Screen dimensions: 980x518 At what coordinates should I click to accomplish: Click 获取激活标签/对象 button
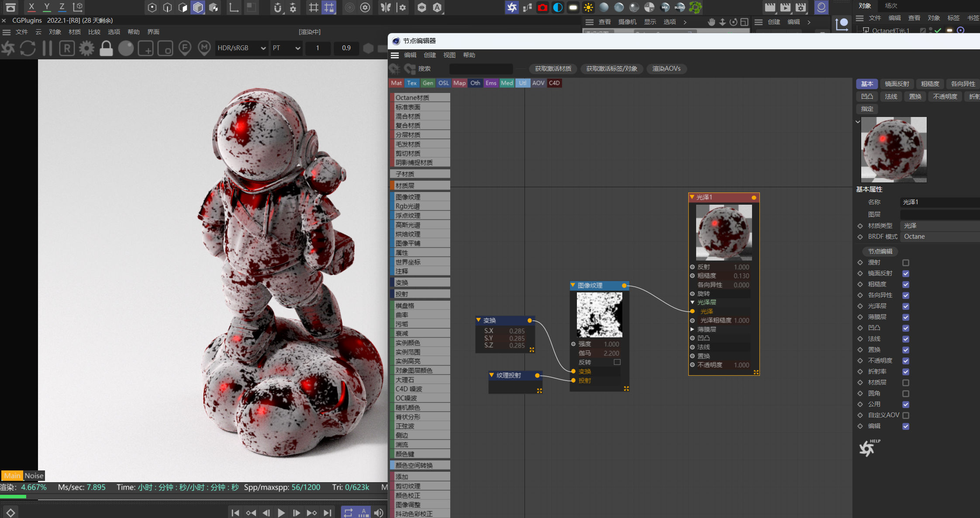611,69
